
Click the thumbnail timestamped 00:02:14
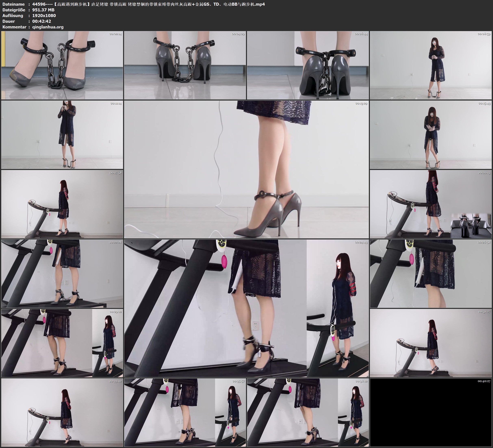62,65
